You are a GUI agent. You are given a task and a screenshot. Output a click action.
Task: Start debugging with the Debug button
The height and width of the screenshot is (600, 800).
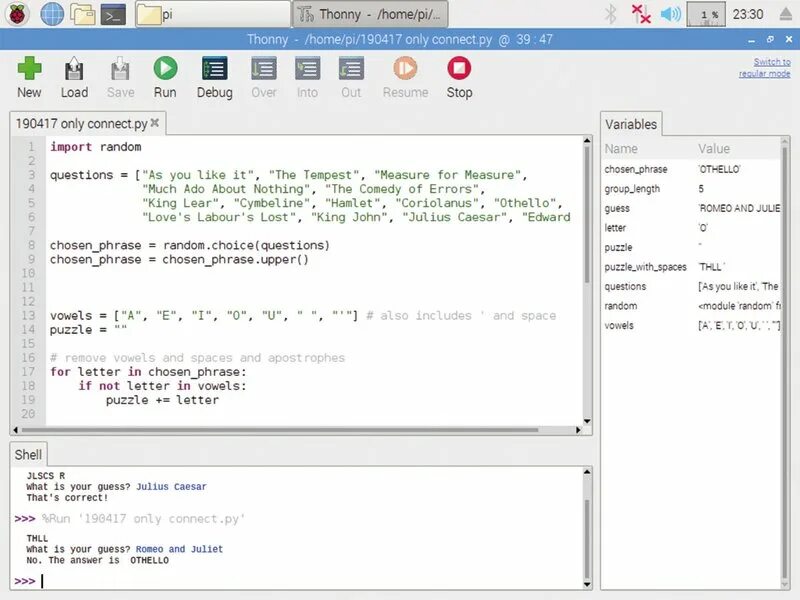(214, 78)
